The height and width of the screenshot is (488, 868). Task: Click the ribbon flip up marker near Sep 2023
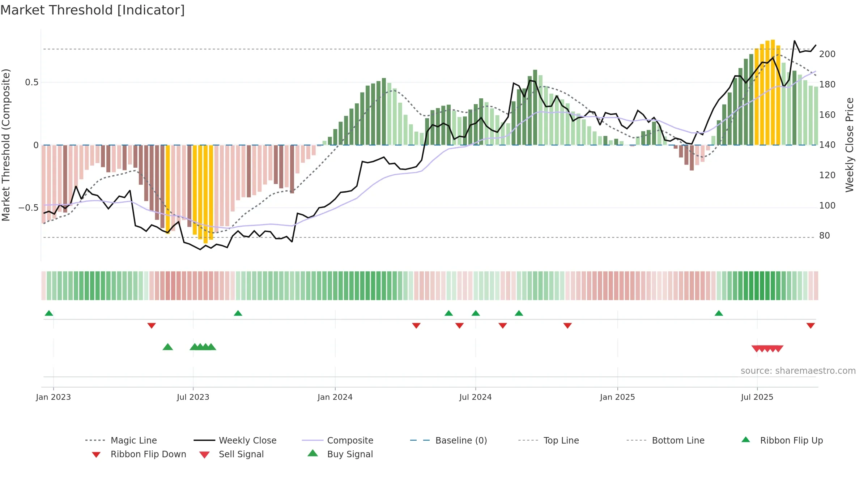click(x=238, y=313)
